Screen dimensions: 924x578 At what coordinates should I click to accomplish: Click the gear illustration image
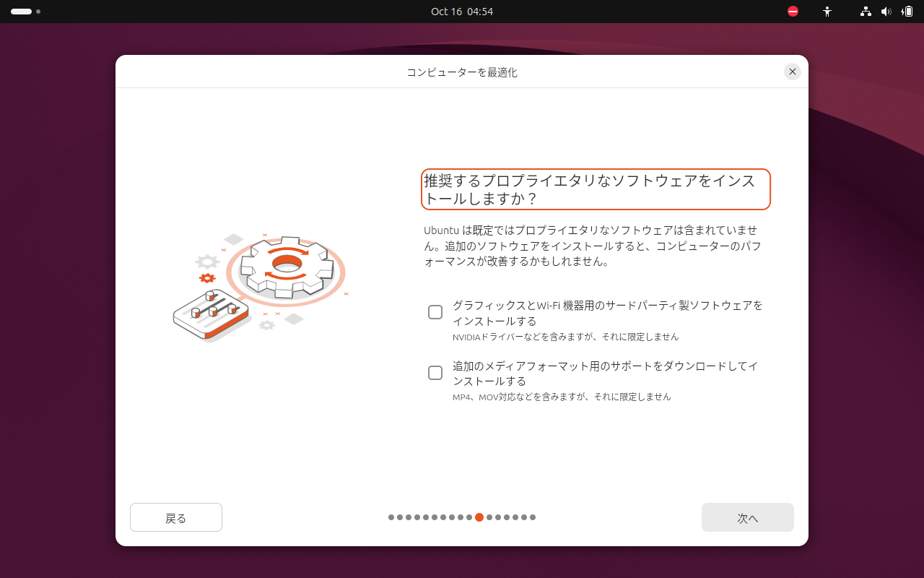pyautogui.click(x=260, y=288)
